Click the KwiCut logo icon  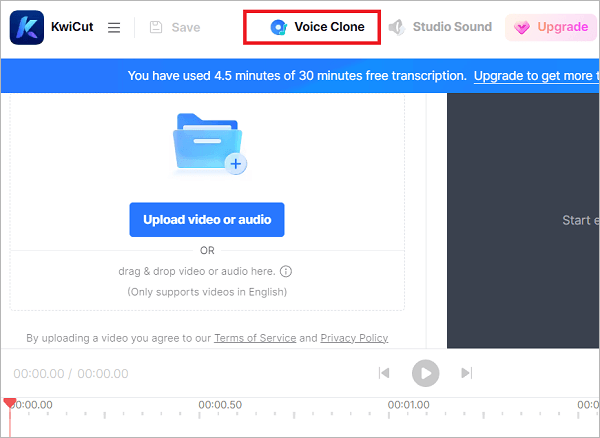(x=27, y=27)
